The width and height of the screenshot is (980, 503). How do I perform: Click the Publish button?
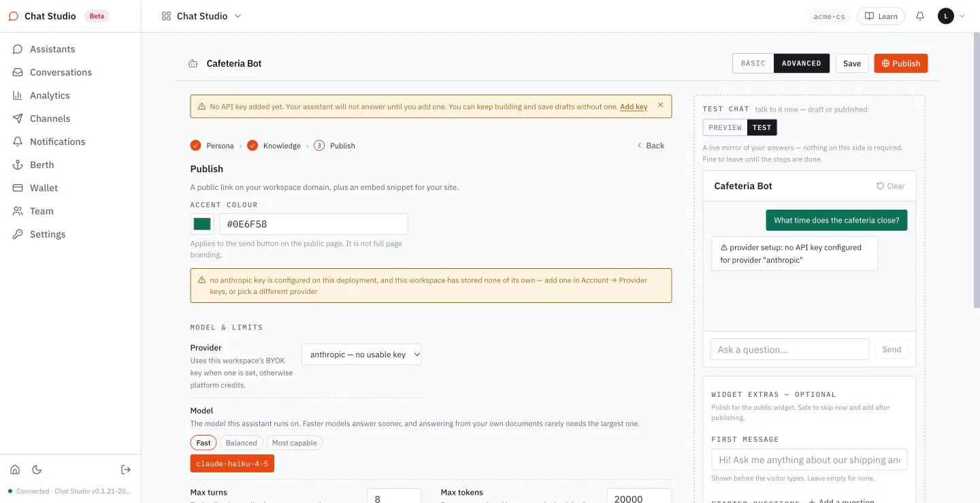pyautogui.click(x=901, y=63)
